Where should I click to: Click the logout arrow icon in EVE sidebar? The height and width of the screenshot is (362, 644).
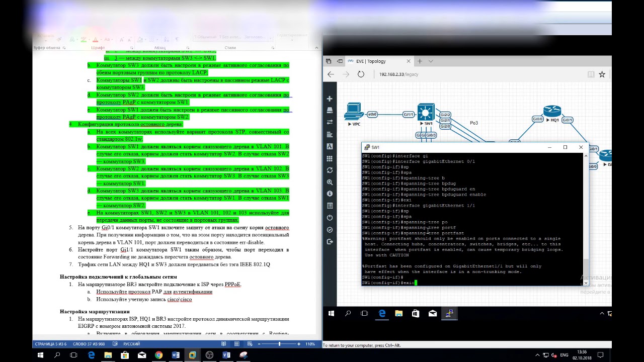(x=330, y=241)
